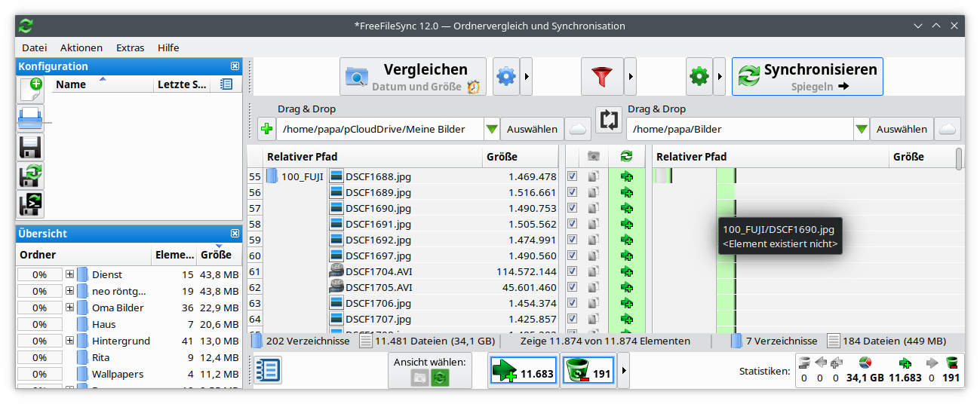Screen dimensions: 980x404
Task: Open right folder path history dropdown
Action: pyautogui.click(x=862, y=129)
